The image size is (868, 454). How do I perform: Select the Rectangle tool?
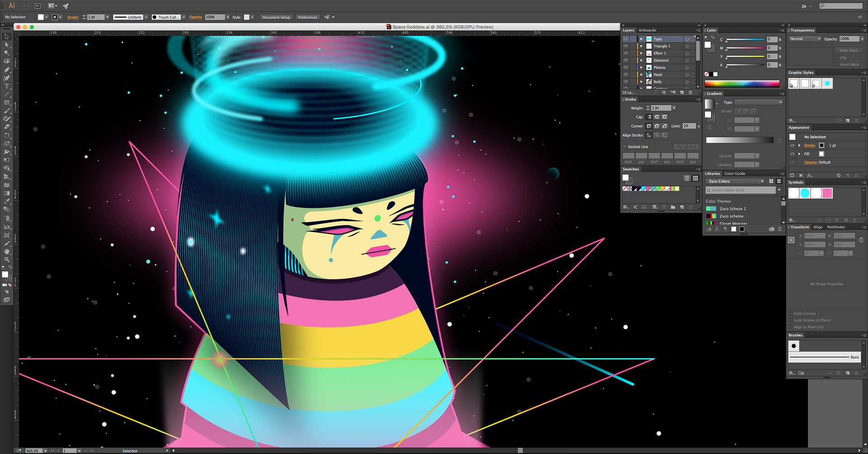click(x=7, y=103)
